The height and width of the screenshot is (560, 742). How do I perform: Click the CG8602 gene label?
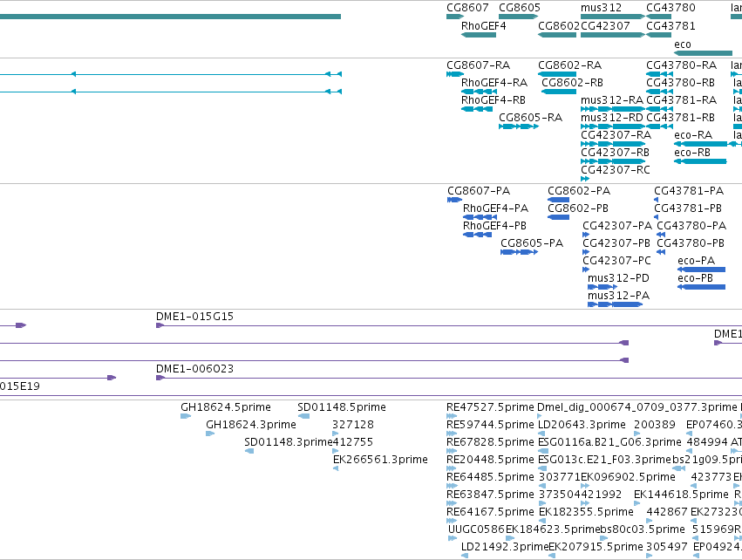tap(559, 26)
